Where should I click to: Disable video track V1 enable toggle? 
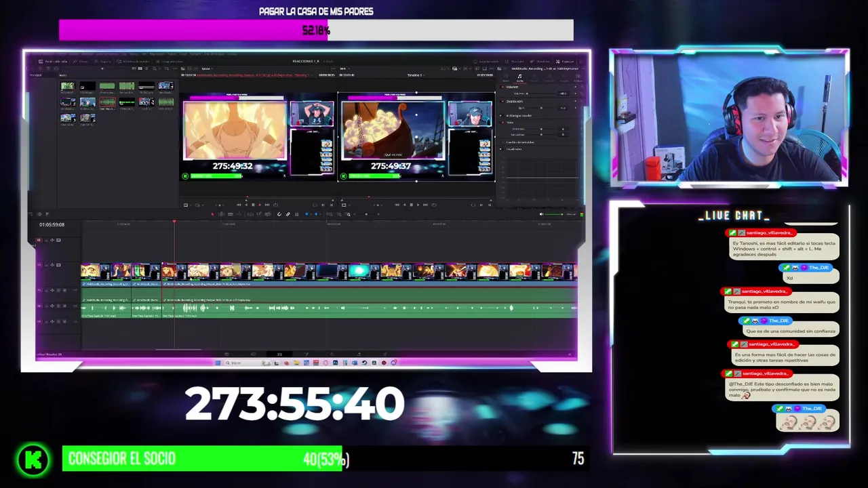[58, 265]
